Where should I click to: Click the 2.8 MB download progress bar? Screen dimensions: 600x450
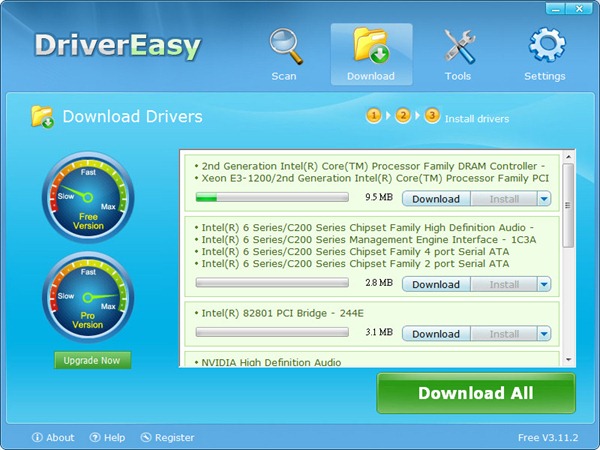click(x=272, y=283)
